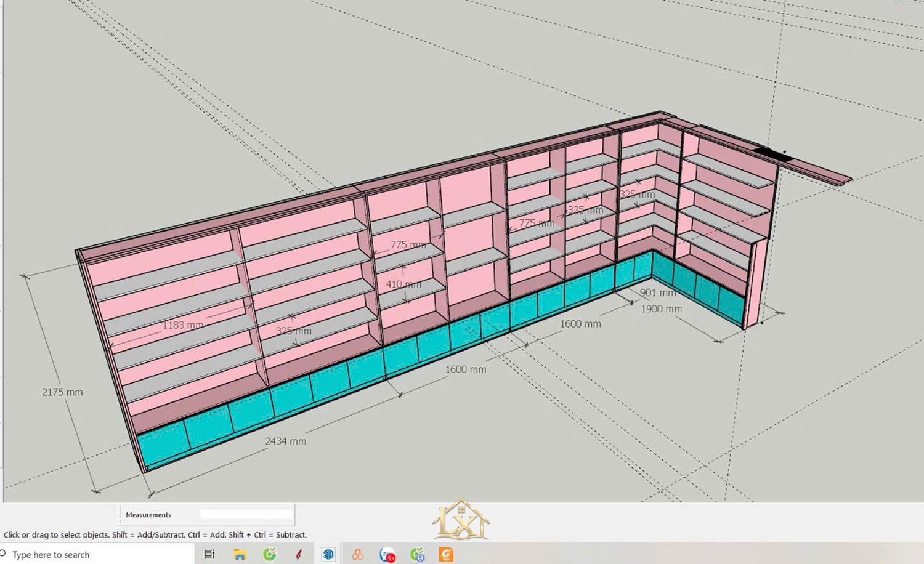924x564 pixels.
Task: Open the orange G app on taskbar
Action: 446,554
